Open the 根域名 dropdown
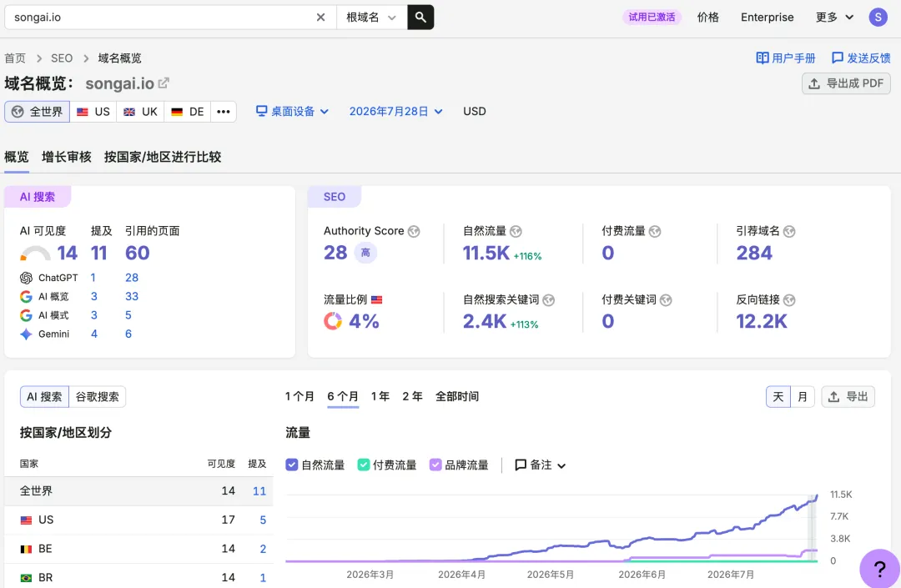901x588 pixels. click(x=371, y=18)
